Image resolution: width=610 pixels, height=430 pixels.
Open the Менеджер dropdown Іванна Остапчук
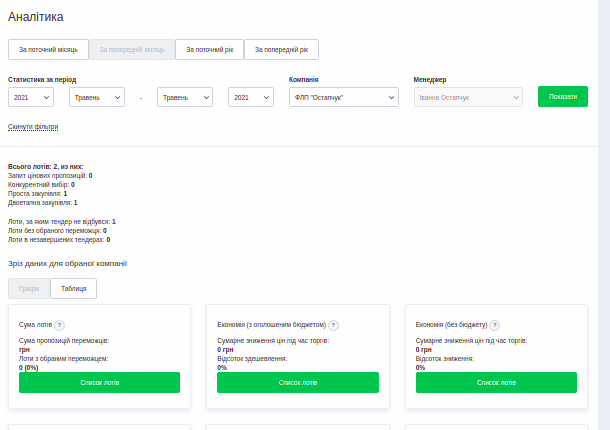(467, 97)
